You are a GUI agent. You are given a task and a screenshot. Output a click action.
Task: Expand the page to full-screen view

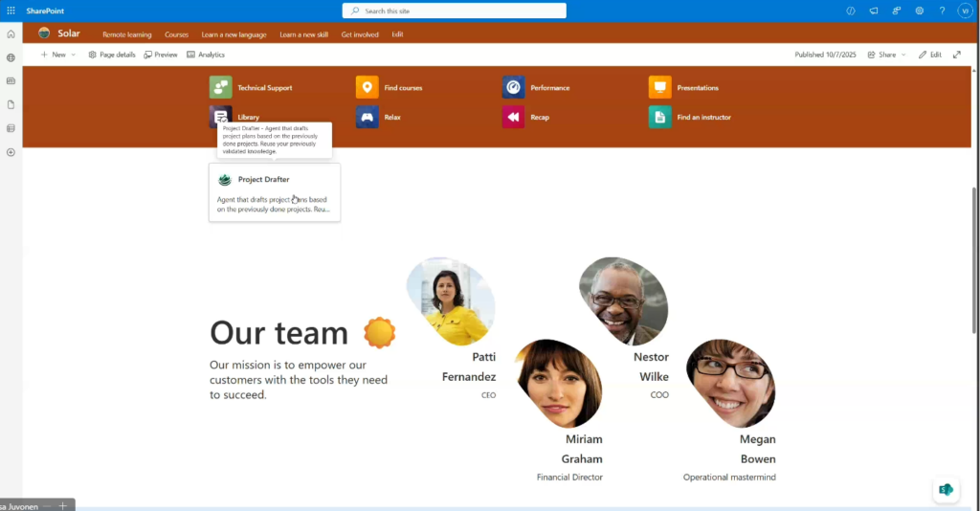click(957, 55)
